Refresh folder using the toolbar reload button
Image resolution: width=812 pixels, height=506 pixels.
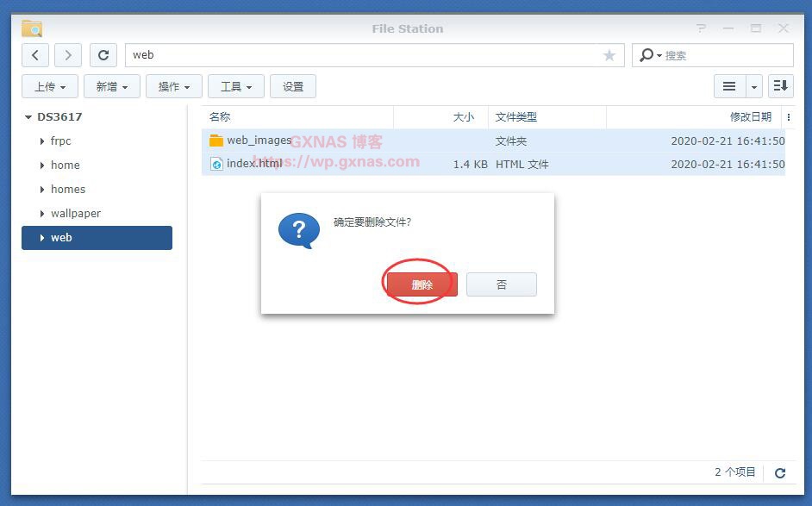103,55
